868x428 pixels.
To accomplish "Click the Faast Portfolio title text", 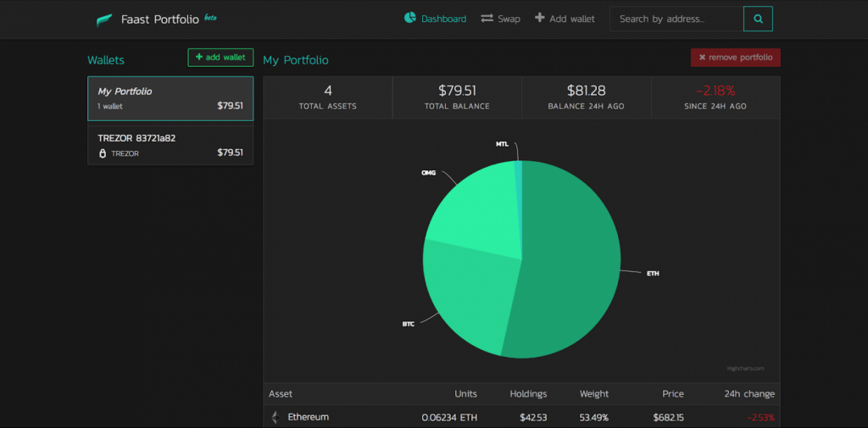I will pyautogui.click(x=160, y=19).
